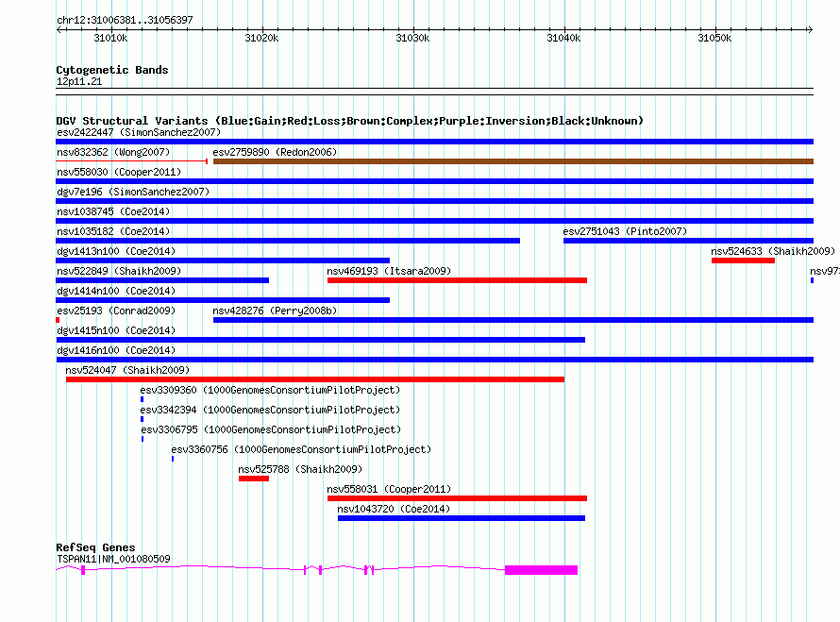Click the large magenta TSPAN11 exon block
This screenshot has width=840, height=622.
tap(541, 570)
